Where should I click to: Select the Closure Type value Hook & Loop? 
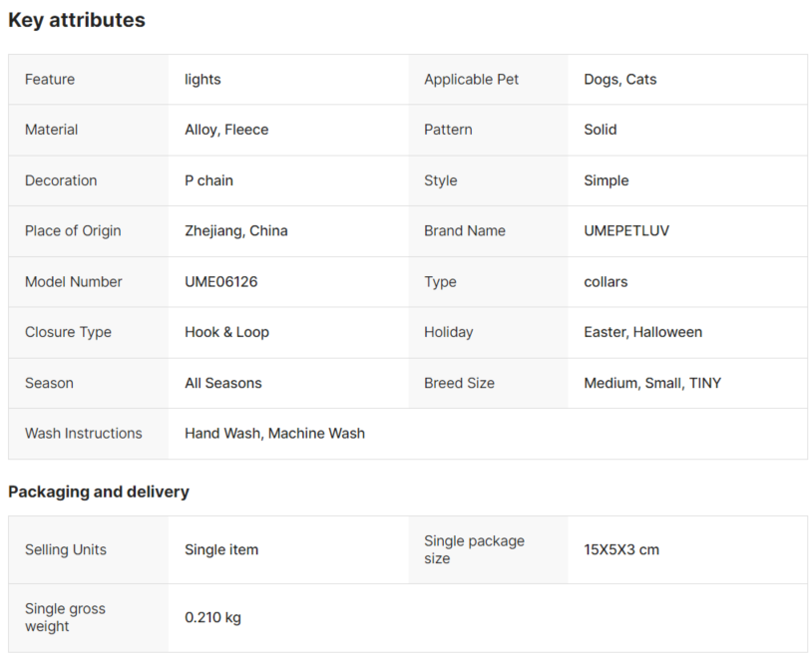tap(226, 332)
